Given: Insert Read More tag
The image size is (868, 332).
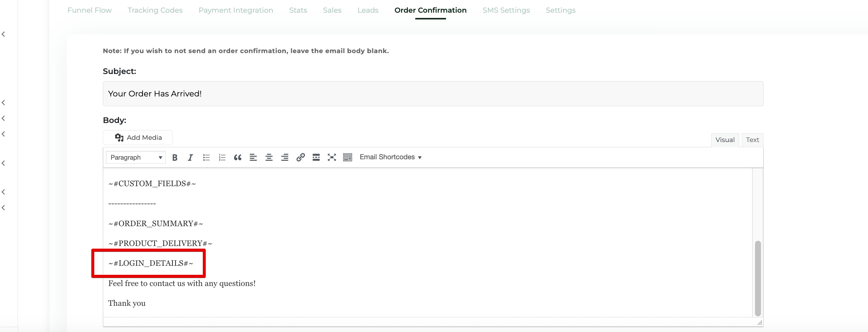Looking at the screenshot, I should (x=316, y=157).
